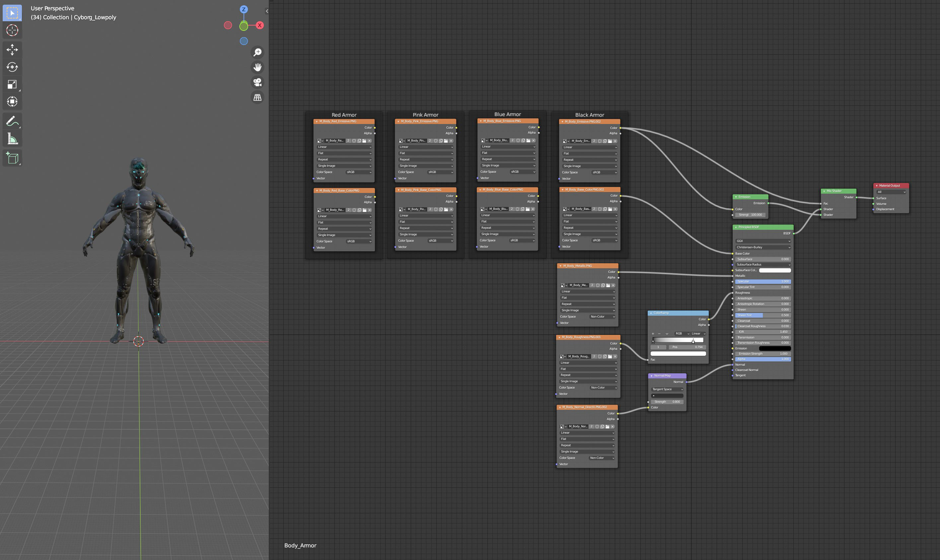Click the Subsurface Color white swatch
The width and height of the screenshot is (940, 560).
[x=774, y=270]
